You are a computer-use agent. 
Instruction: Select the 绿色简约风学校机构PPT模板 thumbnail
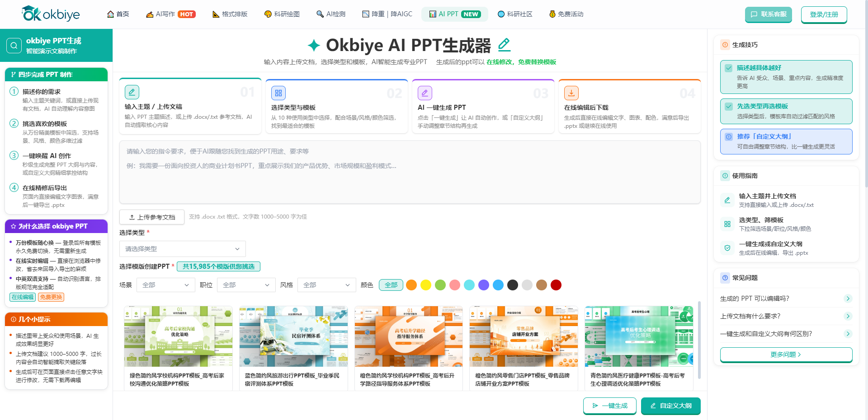(178, 336)
